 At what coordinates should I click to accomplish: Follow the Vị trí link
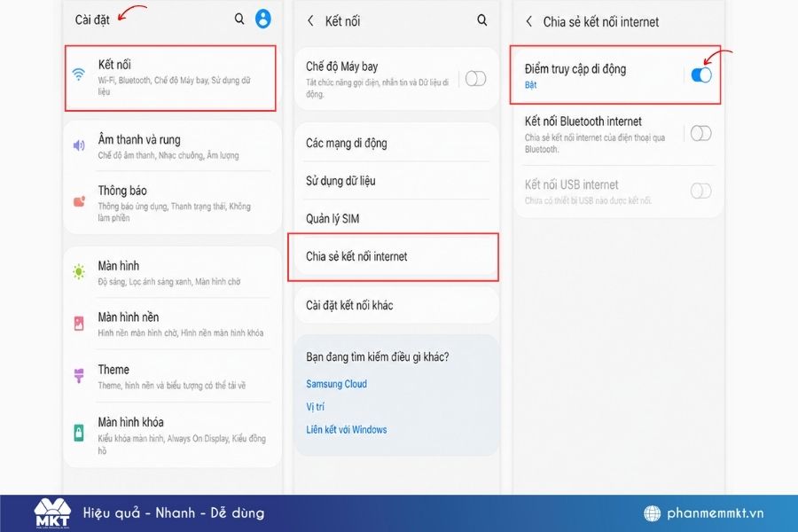[315, 407]
